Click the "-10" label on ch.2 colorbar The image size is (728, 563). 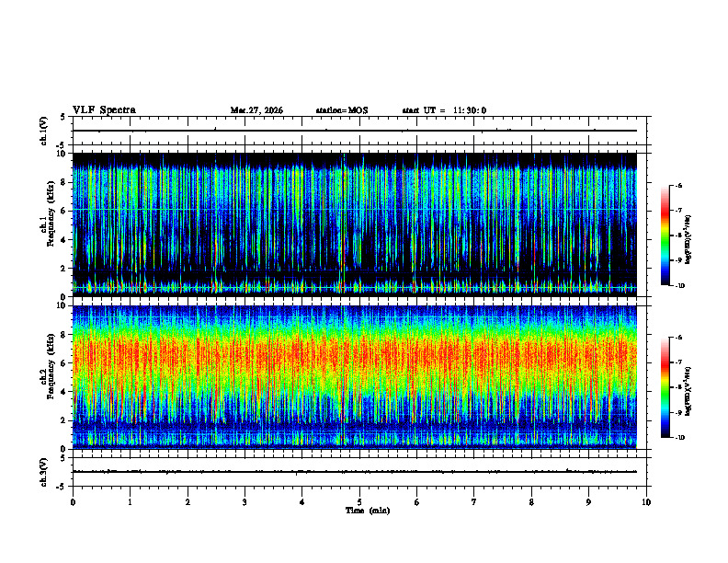[679, 438]
